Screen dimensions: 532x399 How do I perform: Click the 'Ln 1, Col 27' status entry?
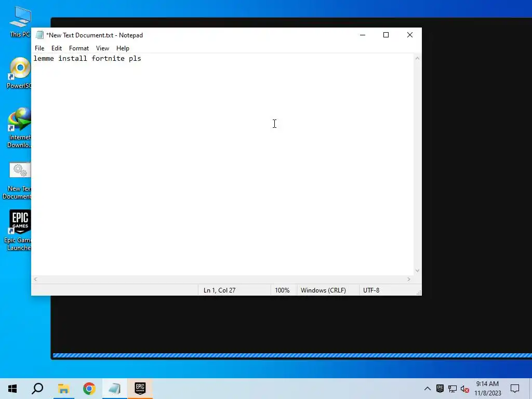coord(219,290)
